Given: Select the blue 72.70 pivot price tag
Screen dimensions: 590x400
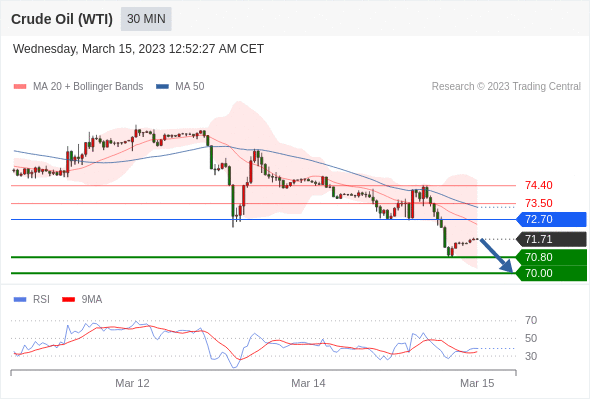Looking at the screenshot, I should click(551, 219).
